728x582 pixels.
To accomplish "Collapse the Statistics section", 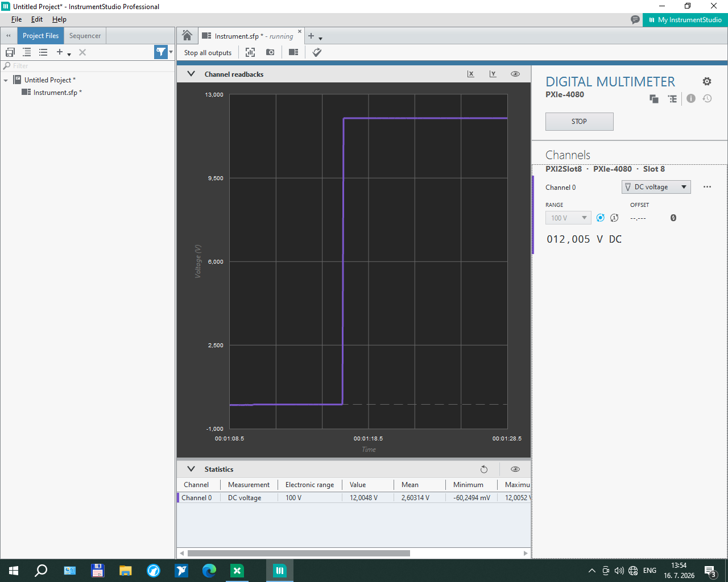I will coord(191,469).
